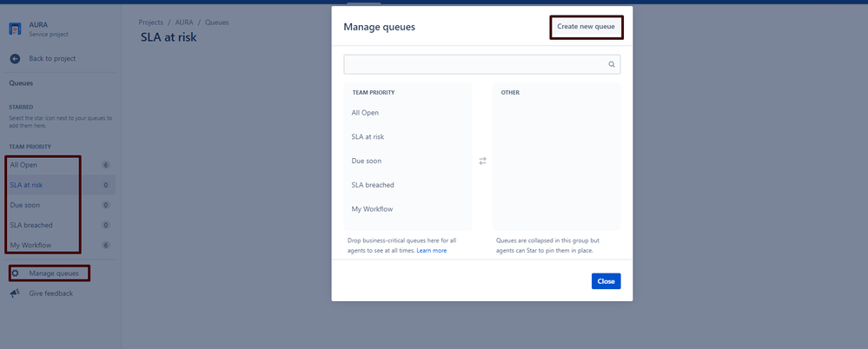Click the Manage queues gear icon
Image resolution: width=868 pixels, height=349 pixels.
(x=16, y=273)
